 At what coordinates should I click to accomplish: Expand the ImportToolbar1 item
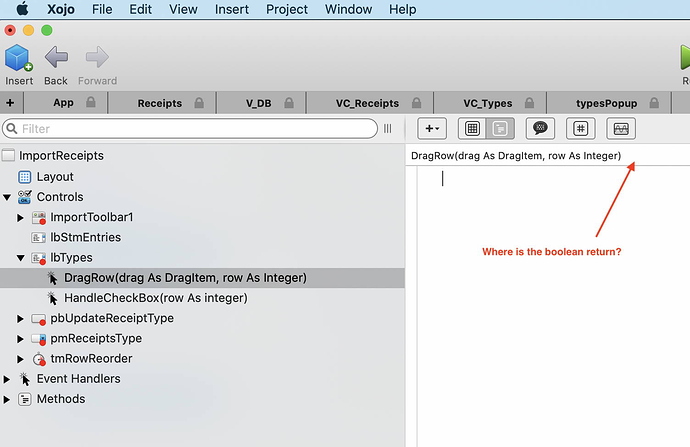point(20,217)
